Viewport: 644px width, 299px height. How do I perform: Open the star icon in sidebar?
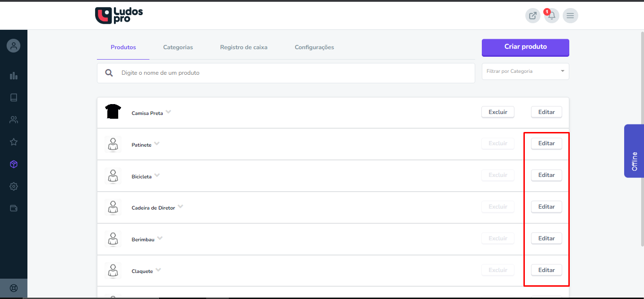coord(14,142)
